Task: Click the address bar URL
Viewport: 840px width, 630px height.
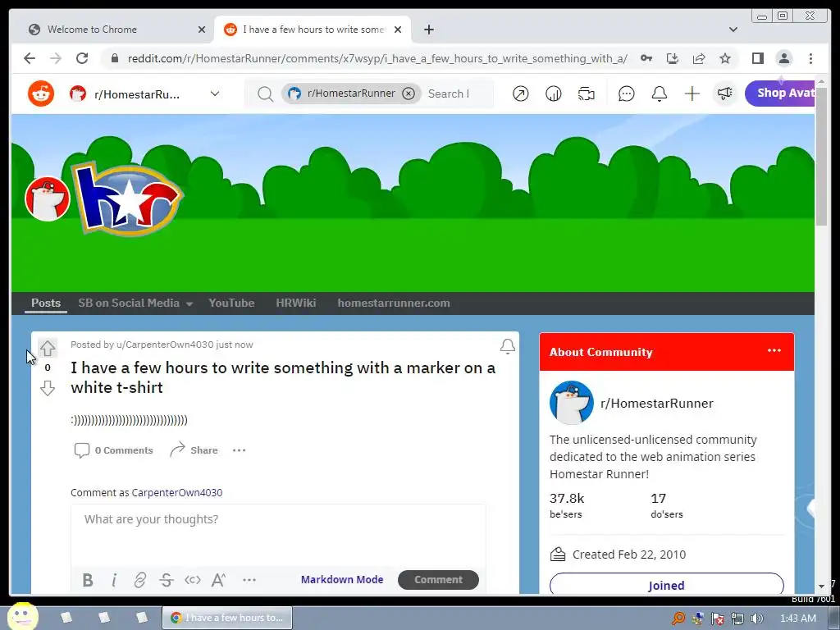Action: click(377, 58)
